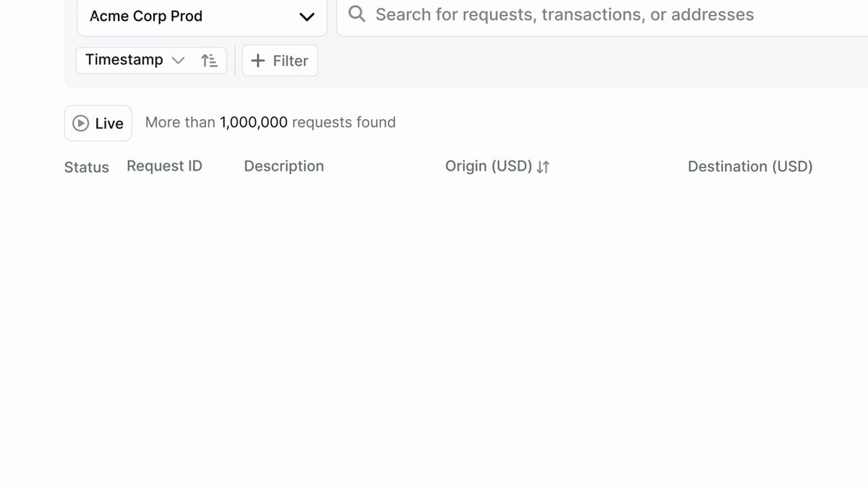Click the "requests found" summary text
Viewport: 868px width, 488px height.
[344, 122]
